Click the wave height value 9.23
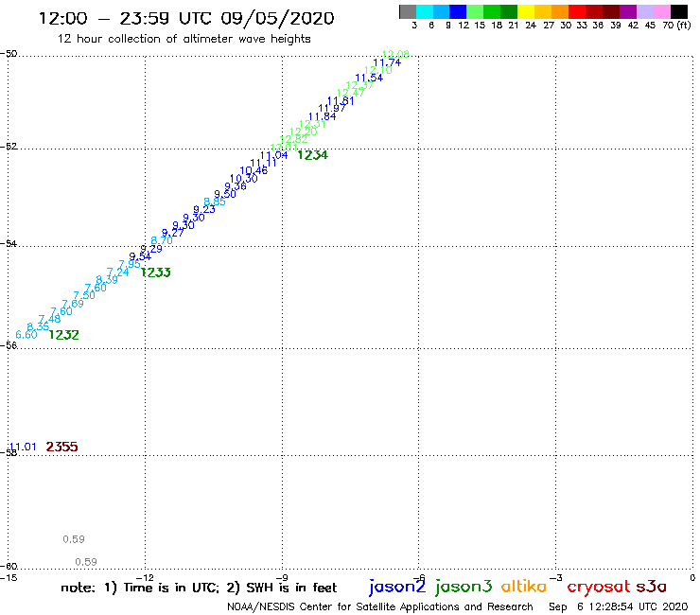Viewport: 700px width, 615px height. [204, 209]
